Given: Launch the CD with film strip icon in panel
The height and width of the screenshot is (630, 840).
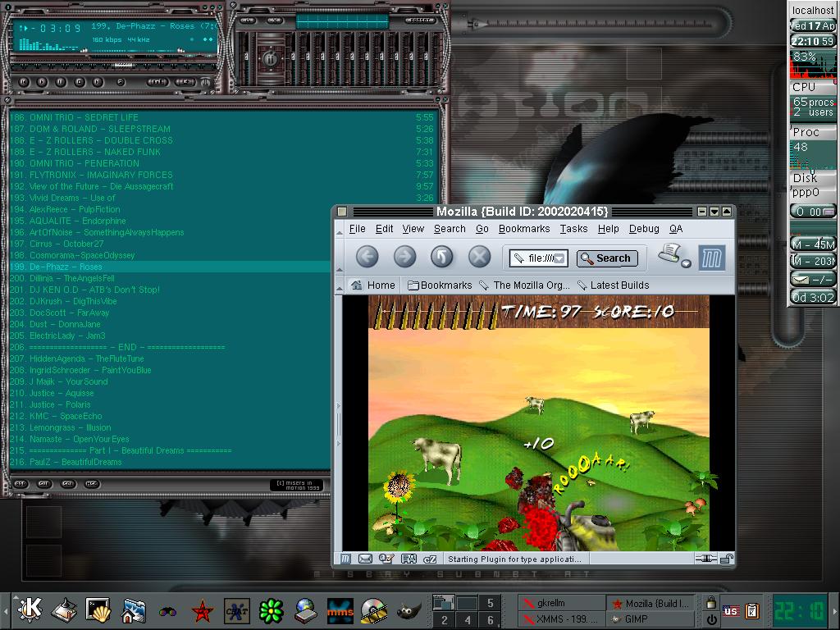Looking at the screenshot, I should [x=374, y=610].
